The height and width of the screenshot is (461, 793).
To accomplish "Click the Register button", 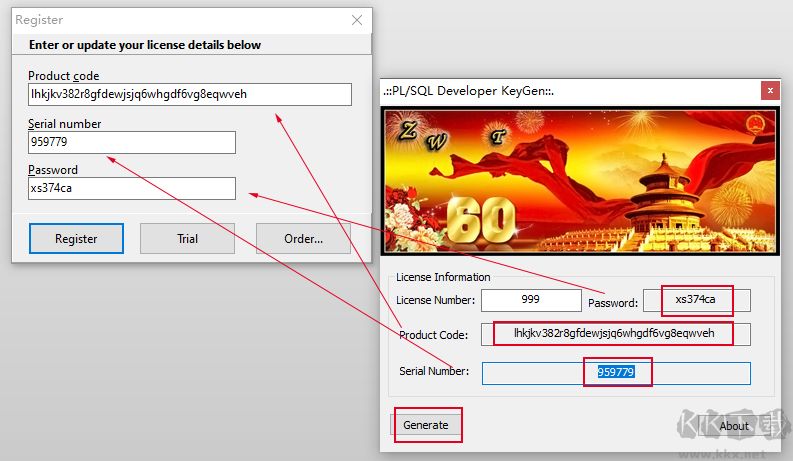I will tap(76, 238).
